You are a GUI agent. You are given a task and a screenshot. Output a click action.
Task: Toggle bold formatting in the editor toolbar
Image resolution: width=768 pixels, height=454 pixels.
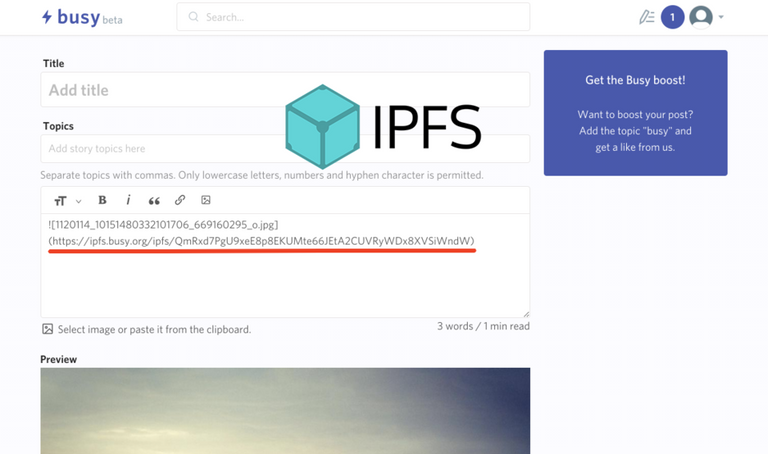point(102,200)
